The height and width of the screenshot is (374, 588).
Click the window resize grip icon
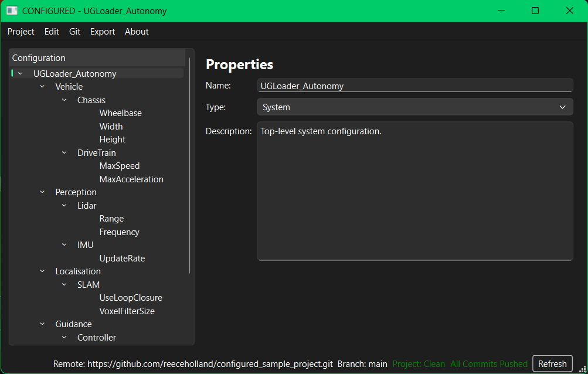[582, 370]
